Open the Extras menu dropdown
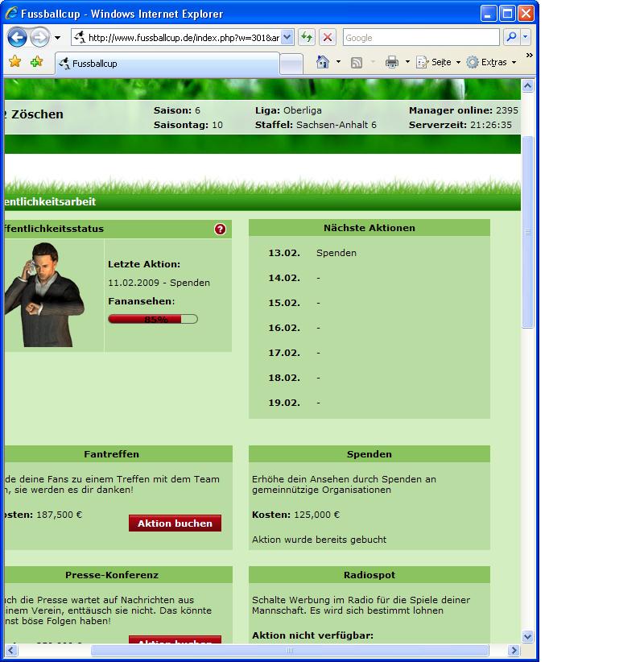 coord(492,62)
